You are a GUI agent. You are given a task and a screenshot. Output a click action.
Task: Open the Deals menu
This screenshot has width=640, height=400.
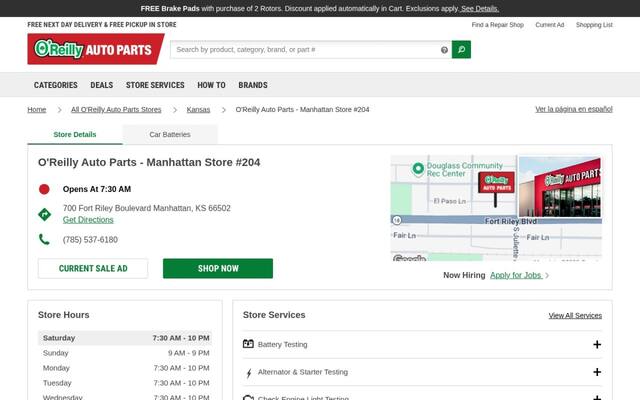pyautogui.click(x=102, y=85)
